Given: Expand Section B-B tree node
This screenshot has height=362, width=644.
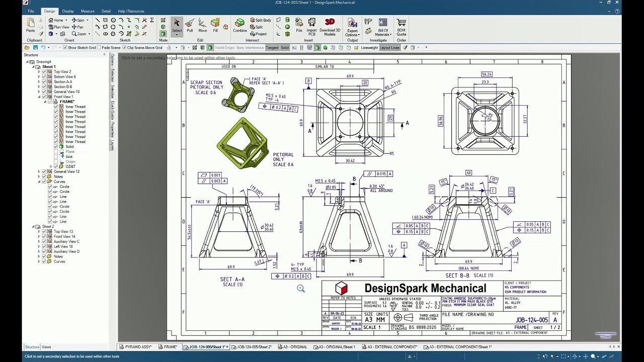Looking at the screenshot, I should click(x=39, y=87).
